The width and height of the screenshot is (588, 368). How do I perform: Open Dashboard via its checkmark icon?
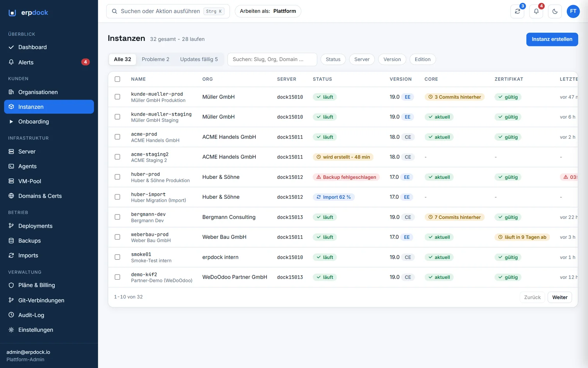pyautogui.click(x=11, y=47)
